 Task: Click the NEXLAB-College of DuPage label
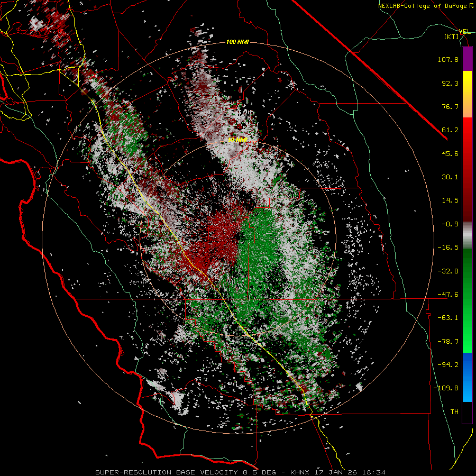(426, 6)
